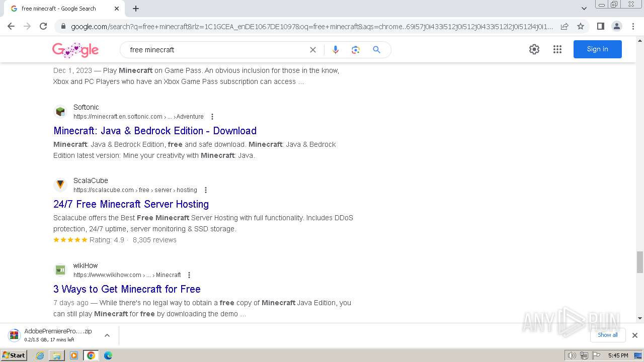Open Google quick settings gear
644x362 pixels.
pos(534,49)
